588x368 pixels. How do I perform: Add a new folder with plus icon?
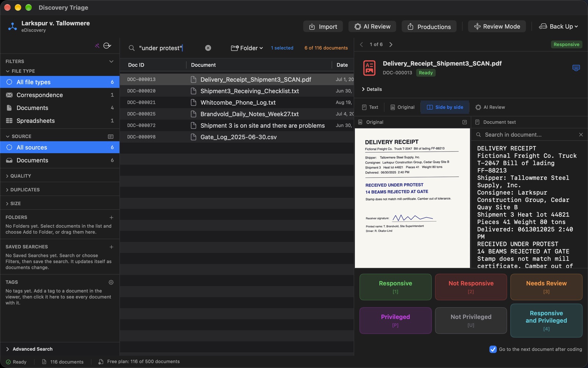click(111, 217)
